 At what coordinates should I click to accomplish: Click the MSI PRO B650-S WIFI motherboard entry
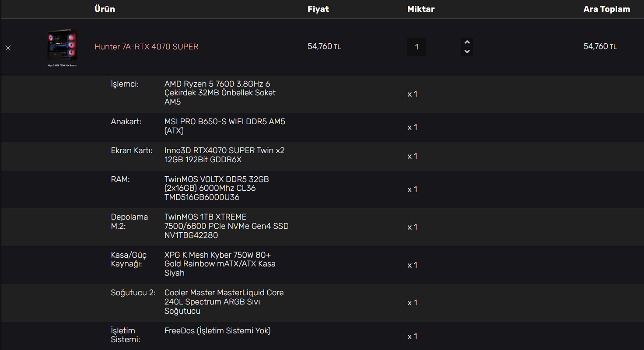coord(224,126)
